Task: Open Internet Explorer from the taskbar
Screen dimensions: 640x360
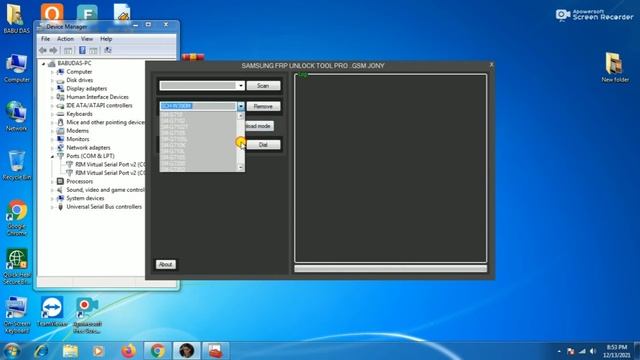Action: 41,351
